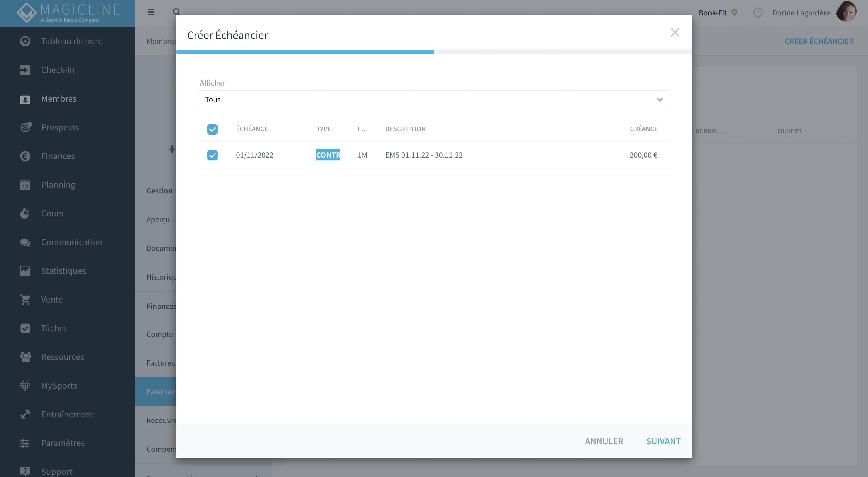
Task: Select the Finances euro icon
Action: click(x=25, y=156)
